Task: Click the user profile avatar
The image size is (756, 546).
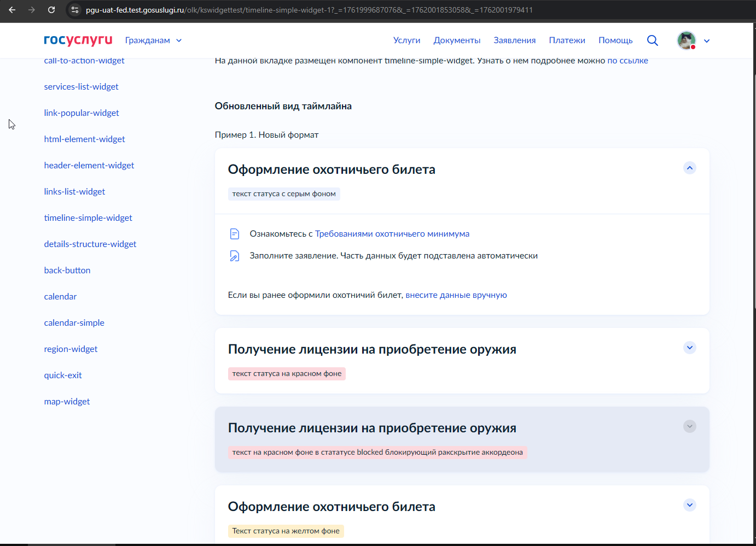Action: point(686,40)
